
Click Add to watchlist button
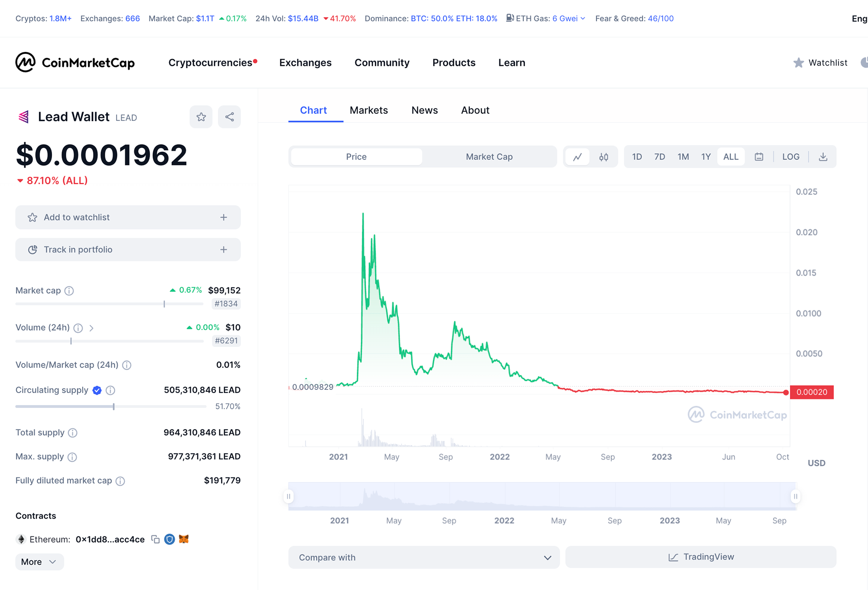tap(128, 217)
